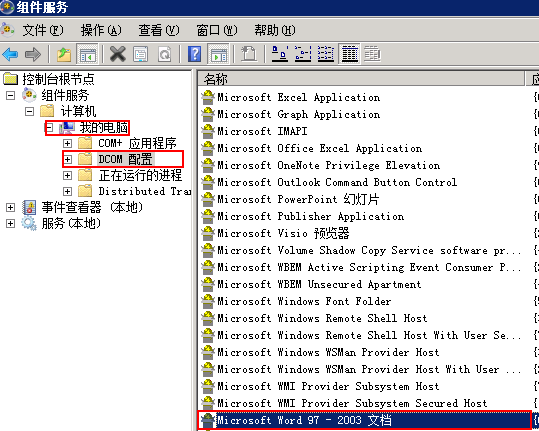Collapse the 计算机 tree node

click(x=30, y=111)
